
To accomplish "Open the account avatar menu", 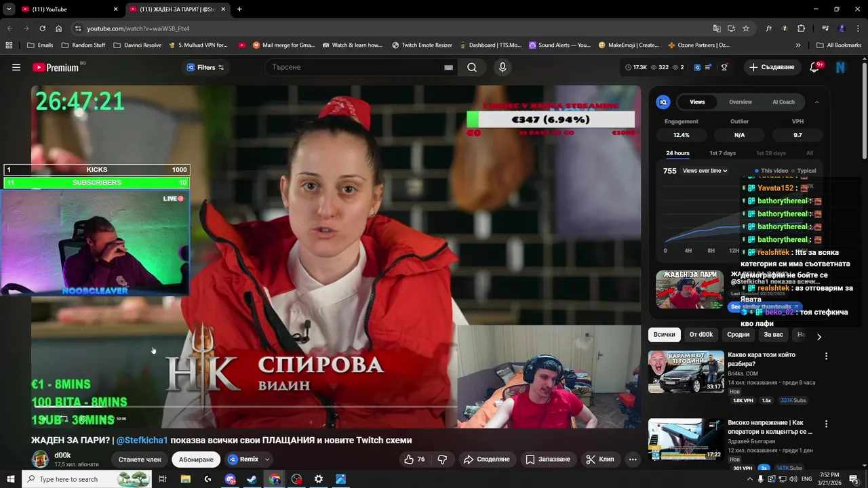I will click(x=841, y=67).
